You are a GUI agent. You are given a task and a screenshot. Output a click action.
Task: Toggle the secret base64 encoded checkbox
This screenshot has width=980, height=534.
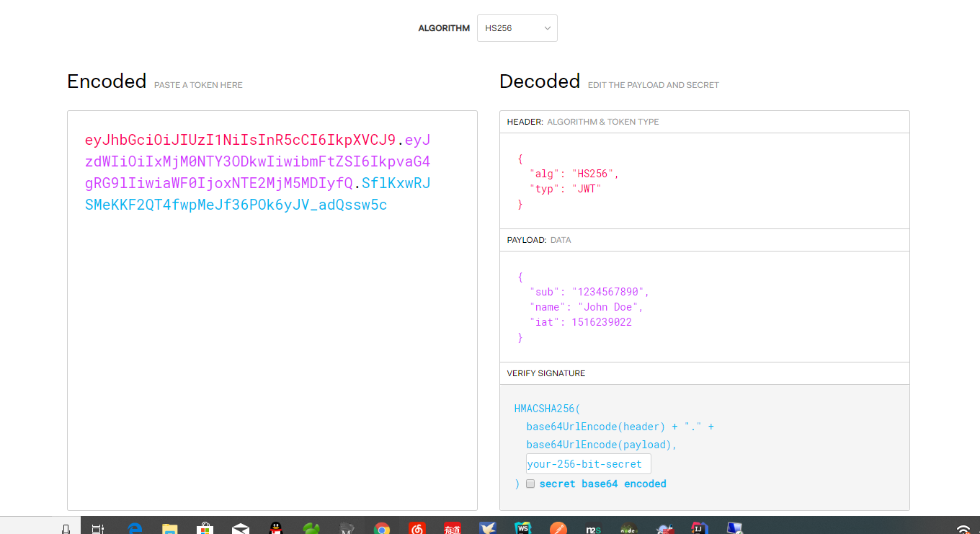tap(530, 484)
